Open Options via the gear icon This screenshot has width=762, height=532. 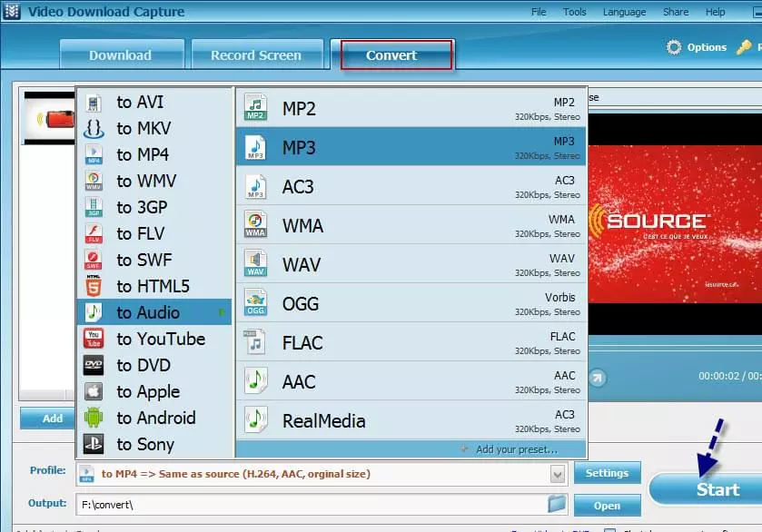pos(674,47)
